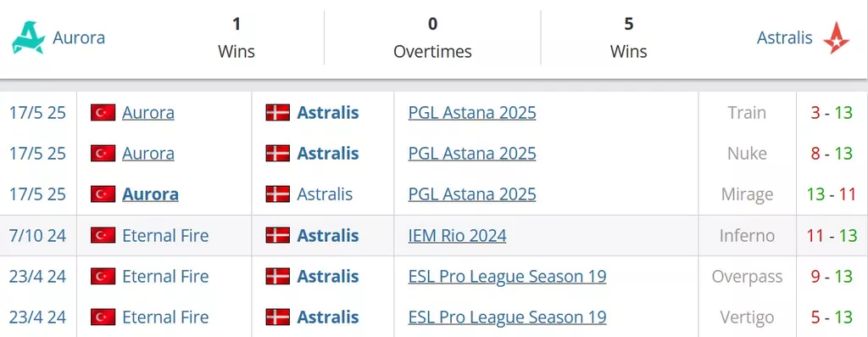This screenshot has width=868, height=337.
Task: Open PGL Astana 2025 link for Train
Action: tap(472, 113)
